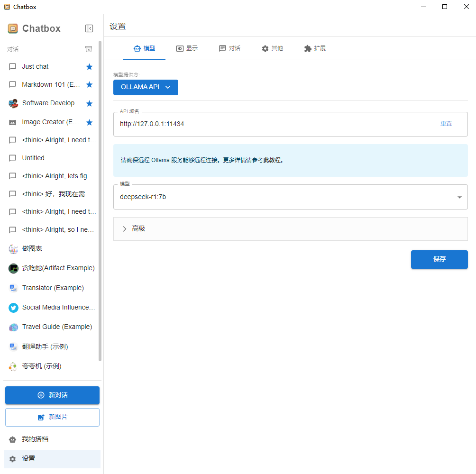Click the gear icon on 其他 tab

[265, 48]
